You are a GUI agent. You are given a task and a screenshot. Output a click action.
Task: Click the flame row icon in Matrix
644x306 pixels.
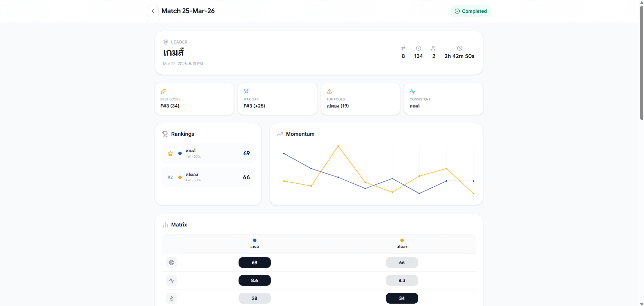tap(172, 298)
